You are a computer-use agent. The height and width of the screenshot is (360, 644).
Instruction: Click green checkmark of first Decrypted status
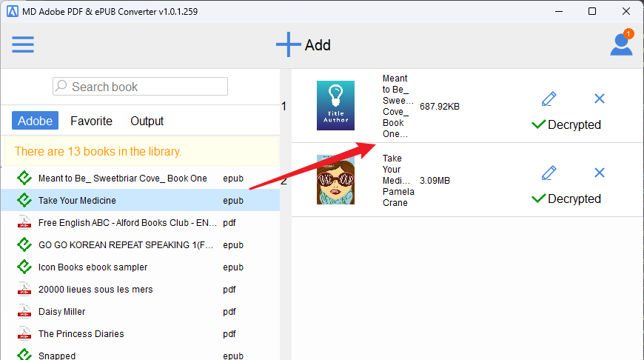click(538, 124)
